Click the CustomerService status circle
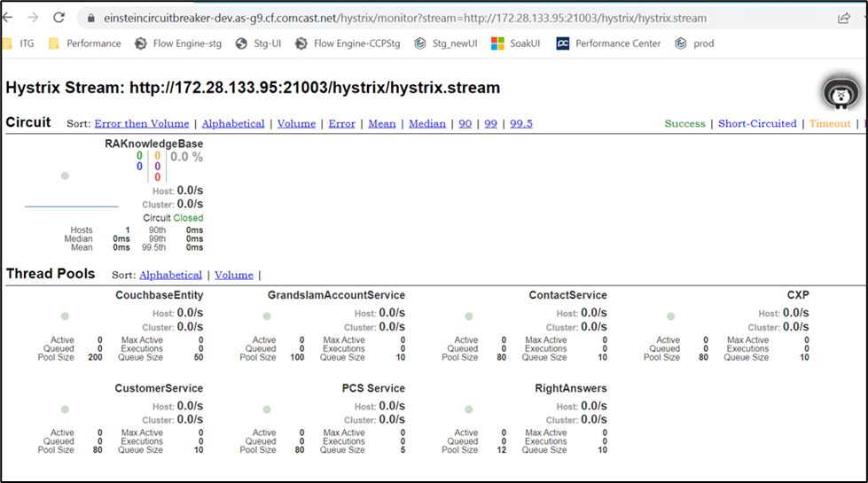This screenshot has width=868, height=483. [65, 409]
